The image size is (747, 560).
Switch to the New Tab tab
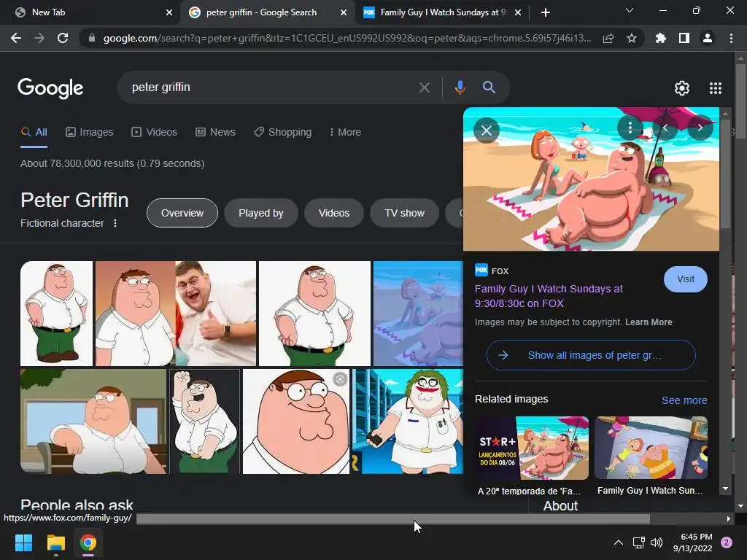point(90,12)
